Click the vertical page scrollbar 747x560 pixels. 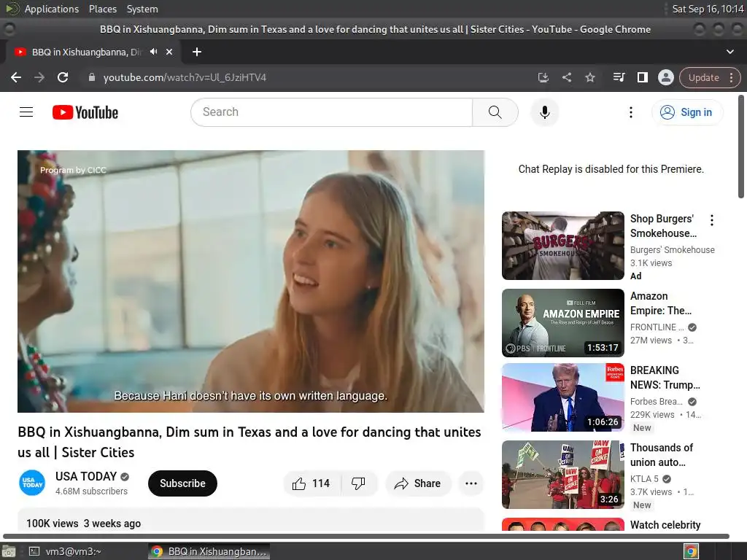pyautogui.click(x=741, y=147)
